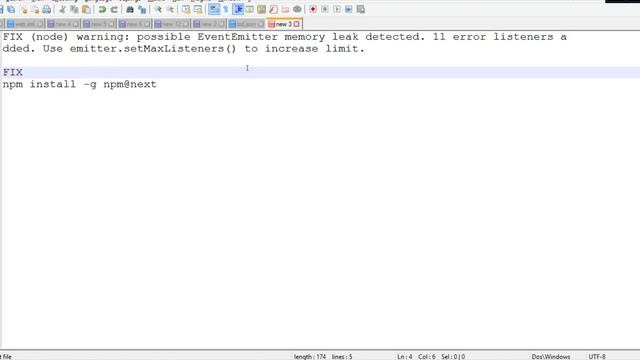Toggle the file monitoring eye icon
640x360 pixels.
[297, 9]
